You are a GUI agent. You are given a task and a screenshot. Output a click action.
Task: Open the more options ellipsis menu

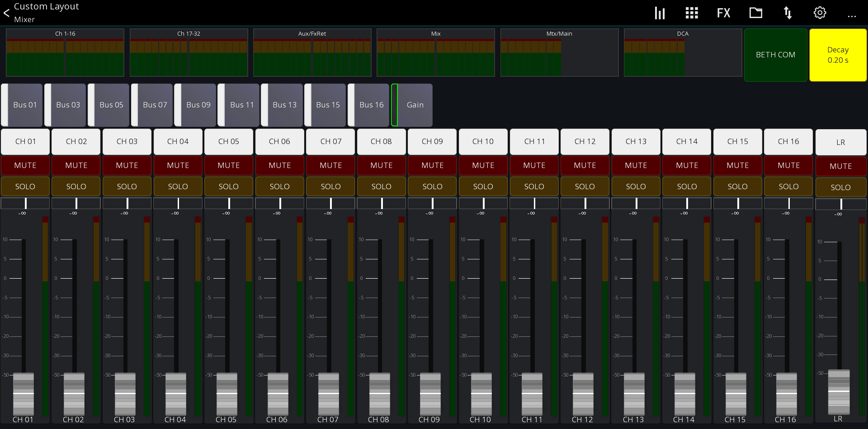pyautogui.click(x=852, y=16)
